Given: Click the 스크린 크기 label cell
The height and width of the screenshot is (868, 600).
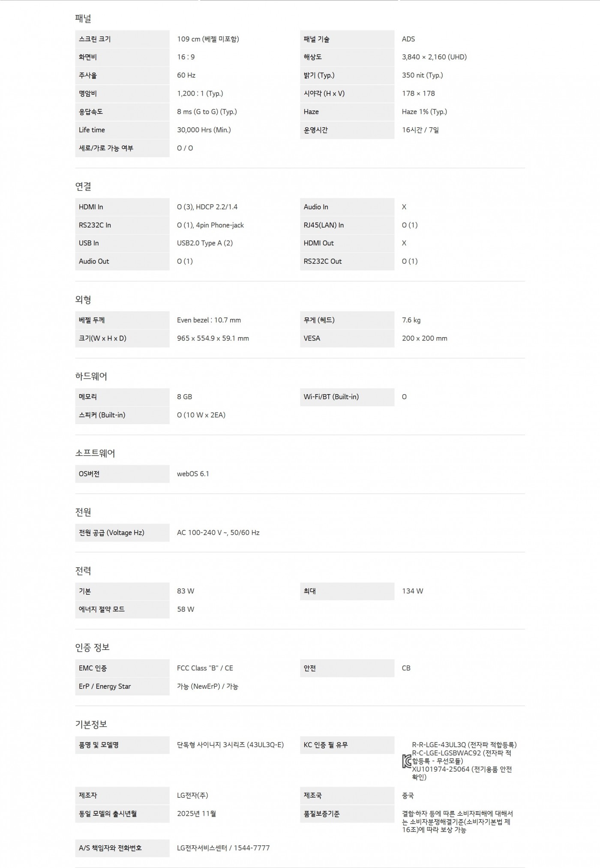Looking at the screenshot, I should pyautogui.click(x=122, y=39).
